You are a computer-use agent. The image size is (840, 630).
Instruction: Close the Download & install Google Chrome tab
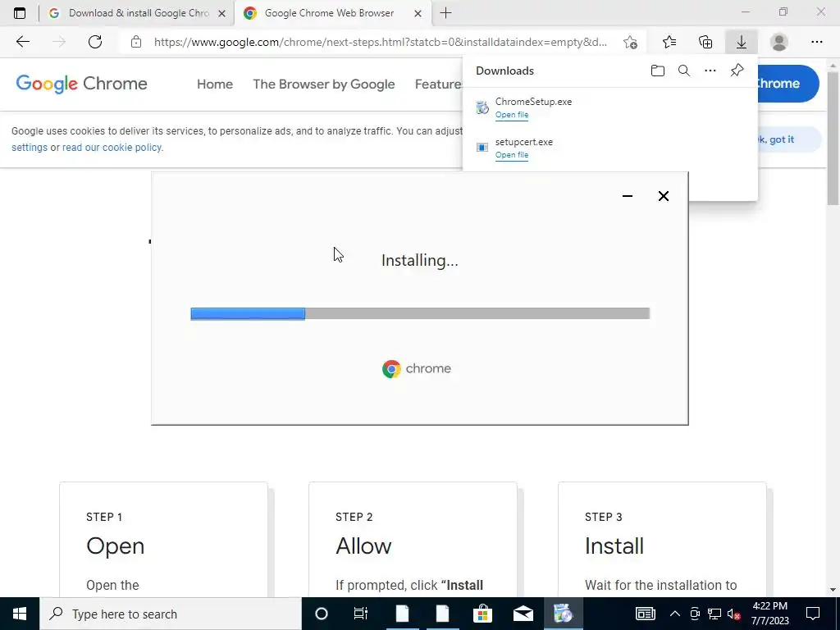coord(221,13)
